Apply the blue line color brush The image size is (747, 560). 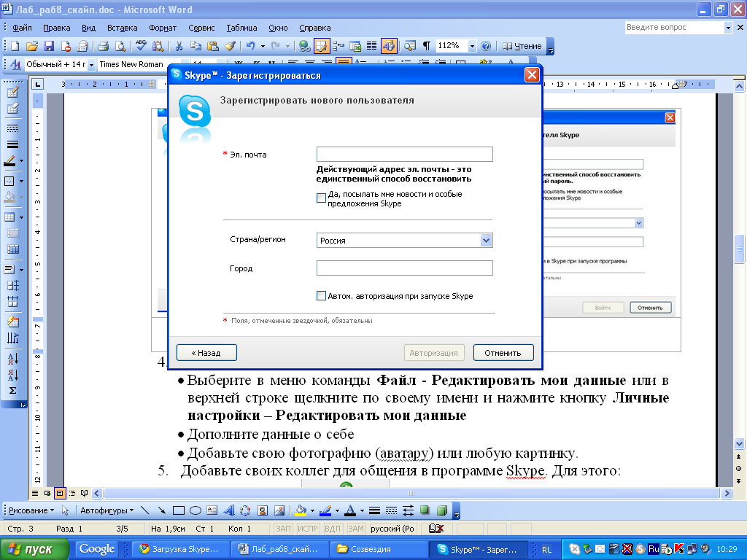point(325,510)
